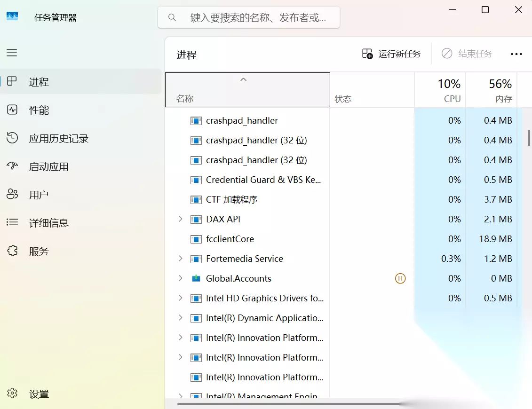Click the DAX API process icon

(x=196, y=220)
